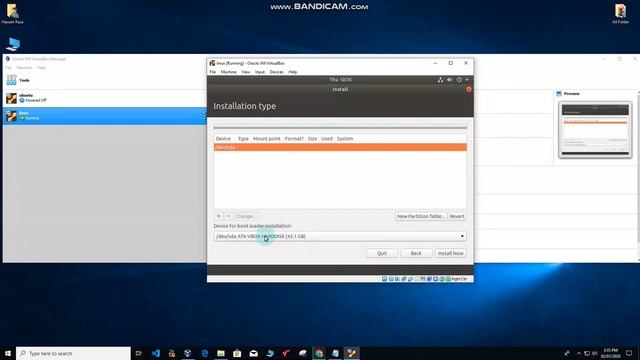
Task: Open the Input menu of the VM window
Action: point(260,72)
